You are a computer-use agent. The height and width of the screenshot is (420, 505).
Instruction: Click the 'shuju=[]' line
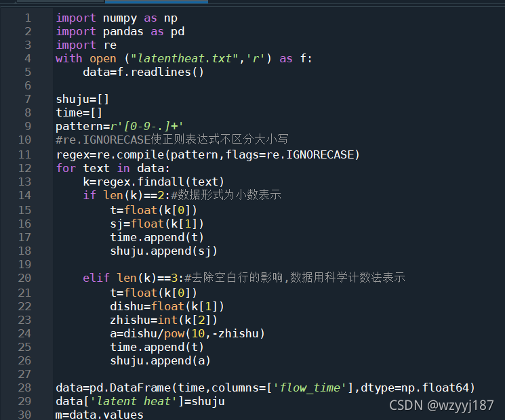(83, 100)
